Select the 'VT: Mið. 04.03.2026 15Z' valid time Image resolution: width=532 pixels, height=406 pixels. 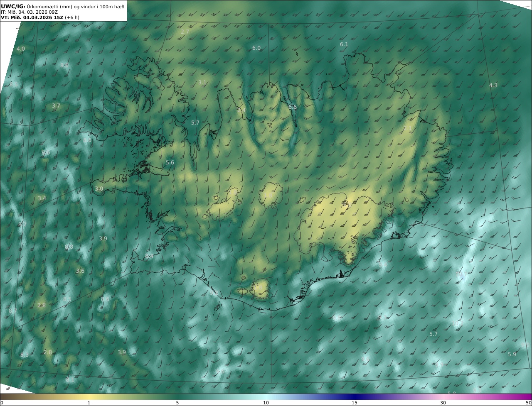click(32, 17)
